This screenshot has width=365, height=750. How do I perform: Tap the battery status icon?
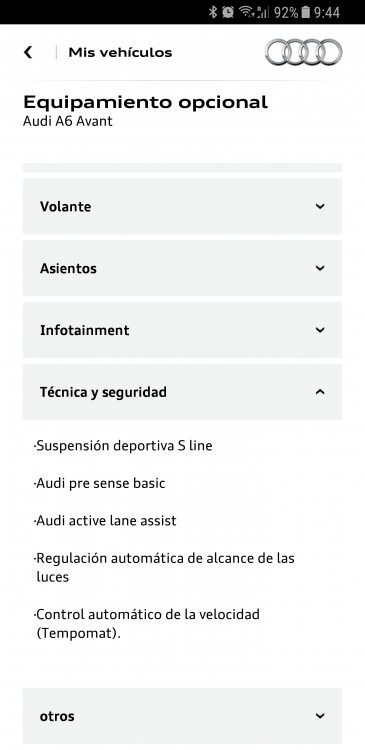point(306,12)
